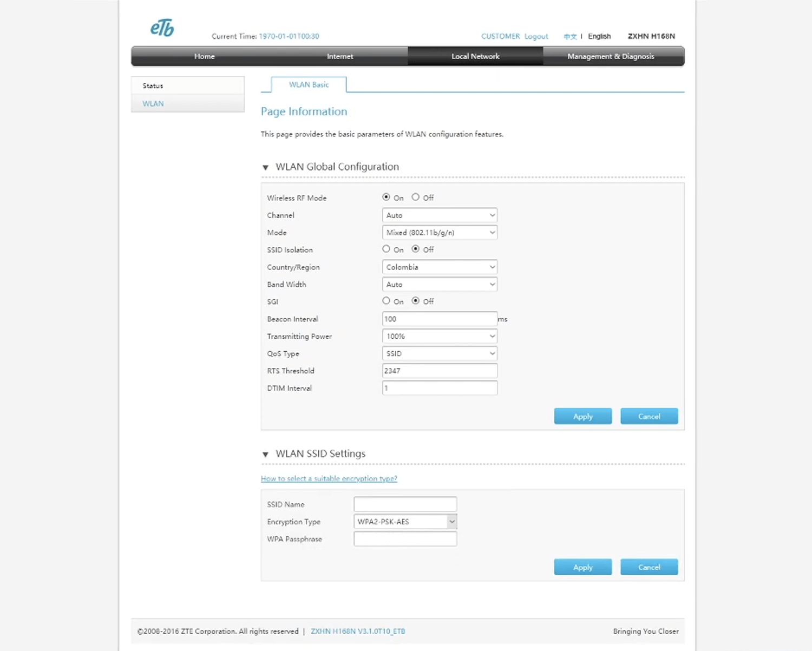The width and height of the screenshot is (812, 651).
Task: Click the ETB logo
Action: pyautogui.click(x=162, y=28)
